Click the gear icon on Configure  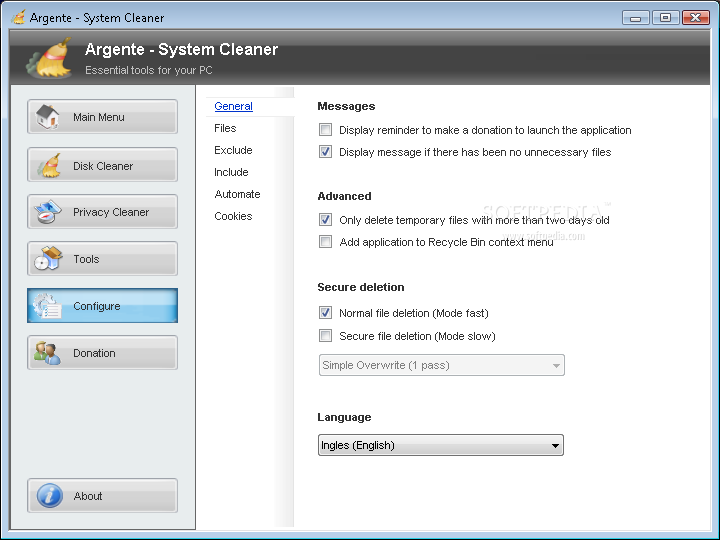pyautogui.click(x=47, y=306)
